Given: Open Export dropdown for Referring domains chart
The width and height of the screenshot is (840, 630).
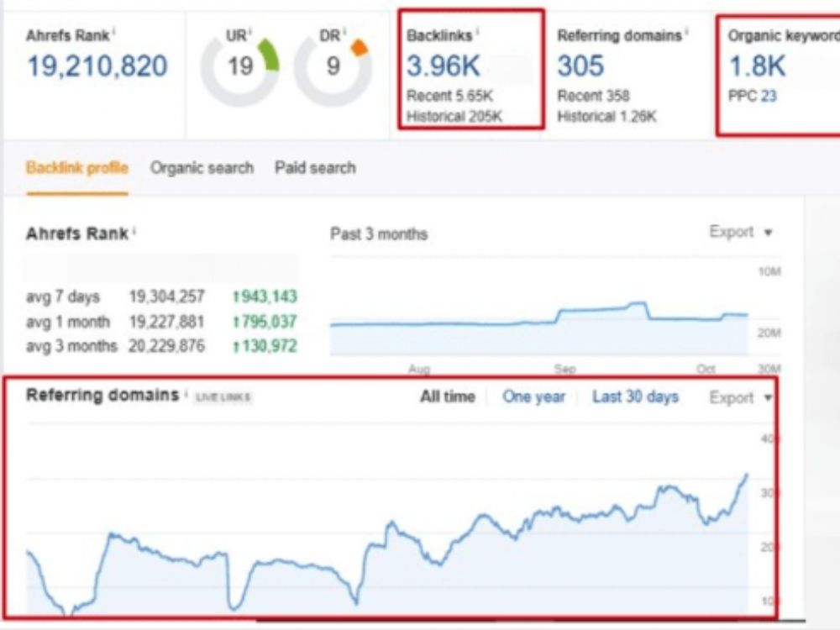Looking at the screenshot, I should 740,397.
